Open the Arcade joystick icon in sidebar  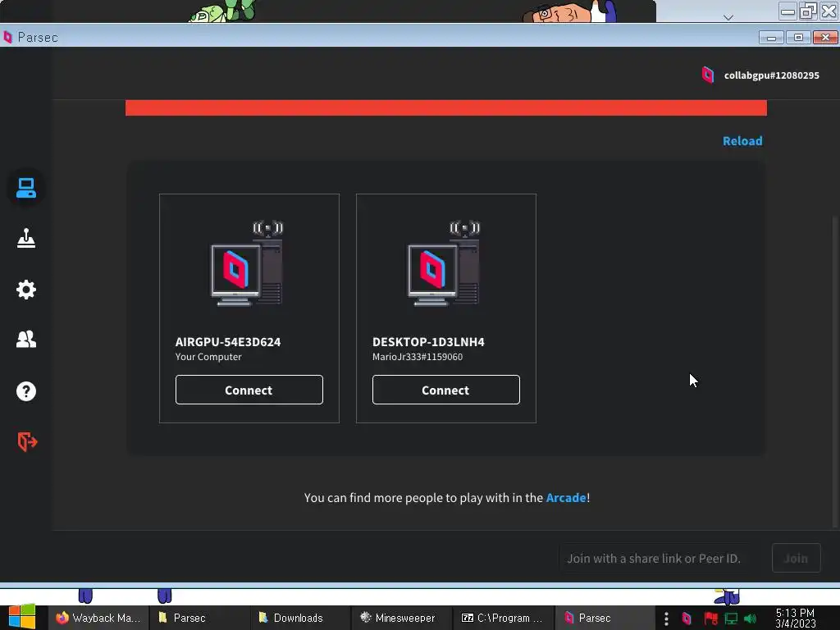(x=25, y=239)
